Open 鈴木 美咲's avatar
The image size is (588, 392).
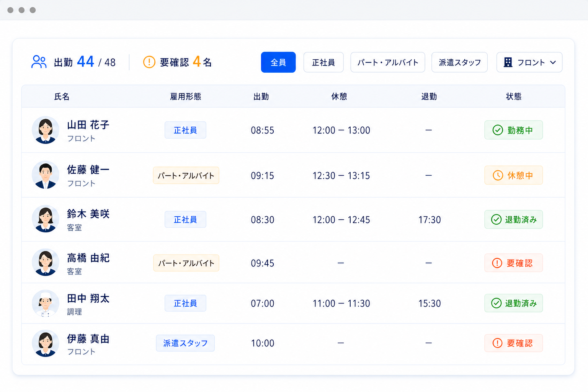coord(46,219)
